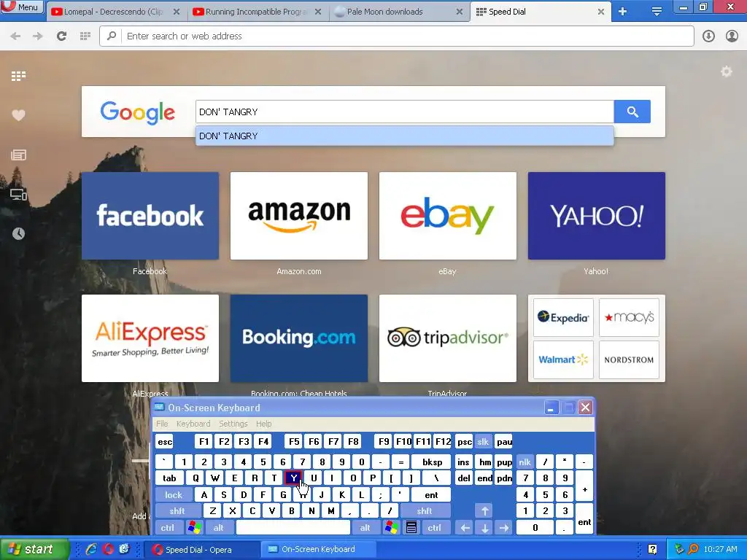
Task: Open a new tab with plus button
Action: pyautogui.click(x=623, y=12)
